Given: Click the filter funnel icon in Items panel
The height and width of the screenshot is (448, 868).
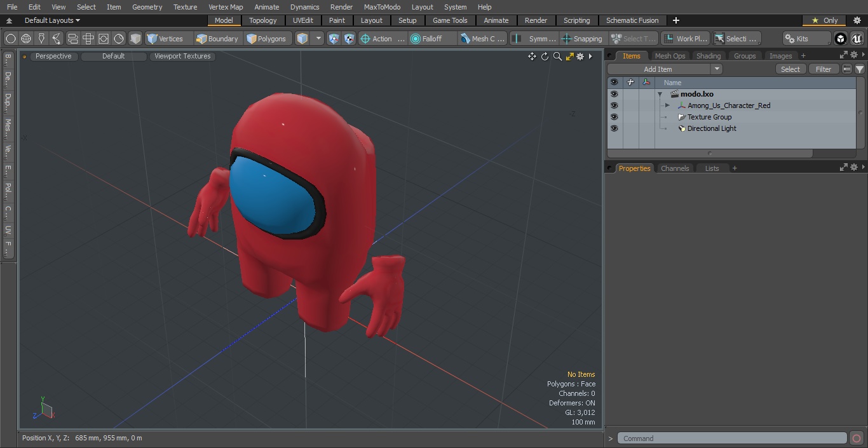Looking at the screenshot, I should 860,69.
